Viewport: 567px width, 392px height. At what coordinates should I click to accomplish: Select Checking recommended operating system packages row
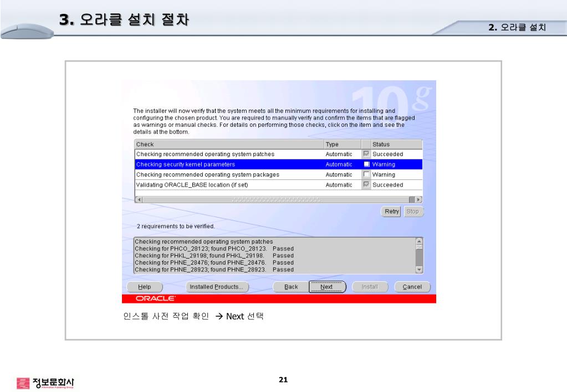278,174
